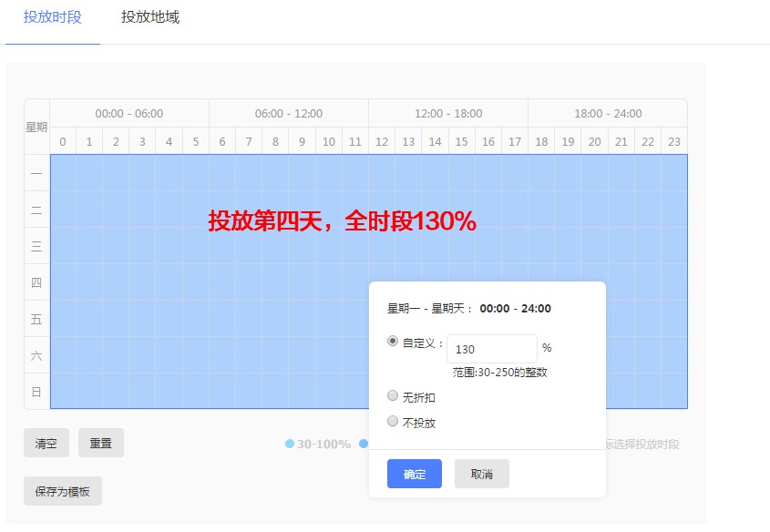Cancel the dialog with 取消
The image size is (770, 532).
point(481,474)
